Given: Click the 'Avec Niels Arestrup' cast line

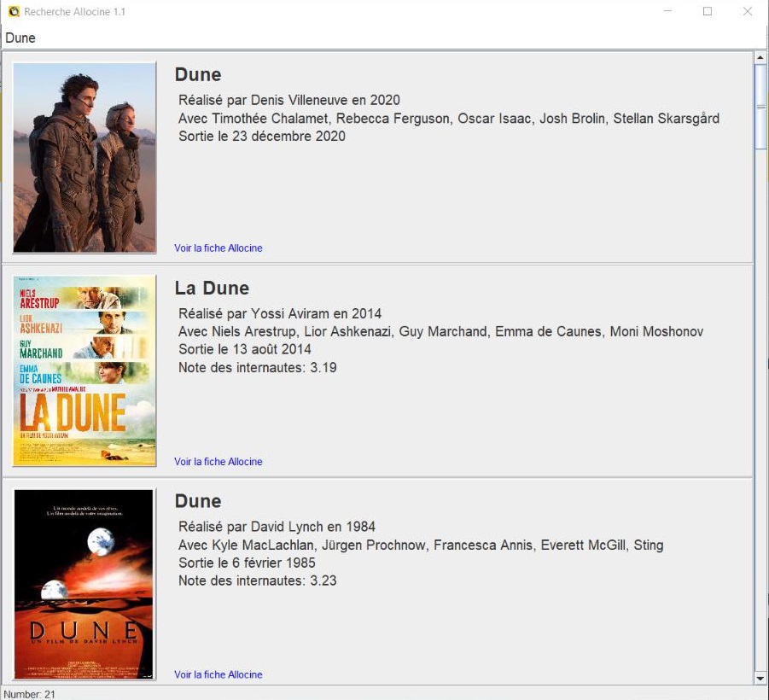Looking at the screenshot, I should (441, 331).
